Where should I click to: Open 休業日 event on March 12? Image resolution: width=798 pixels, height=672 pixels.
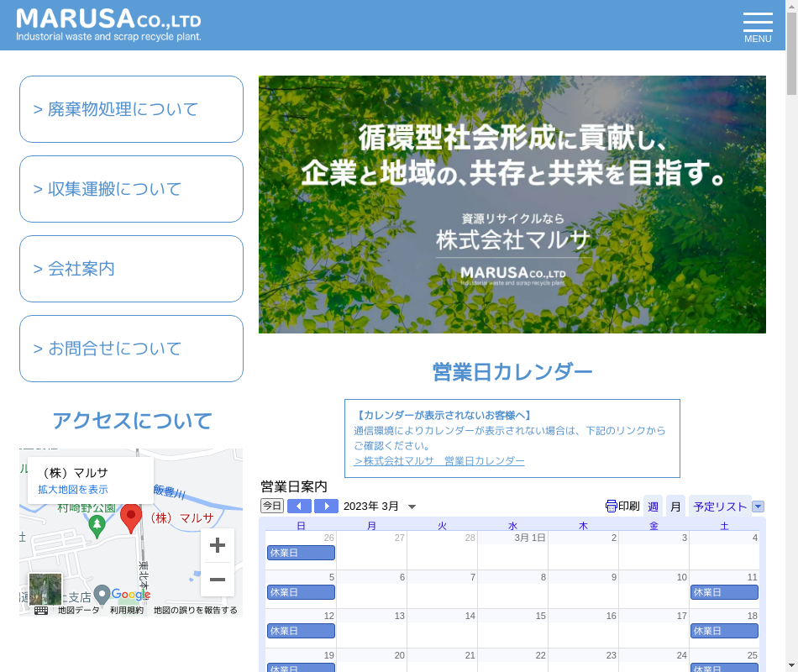(x=301, y=631)
